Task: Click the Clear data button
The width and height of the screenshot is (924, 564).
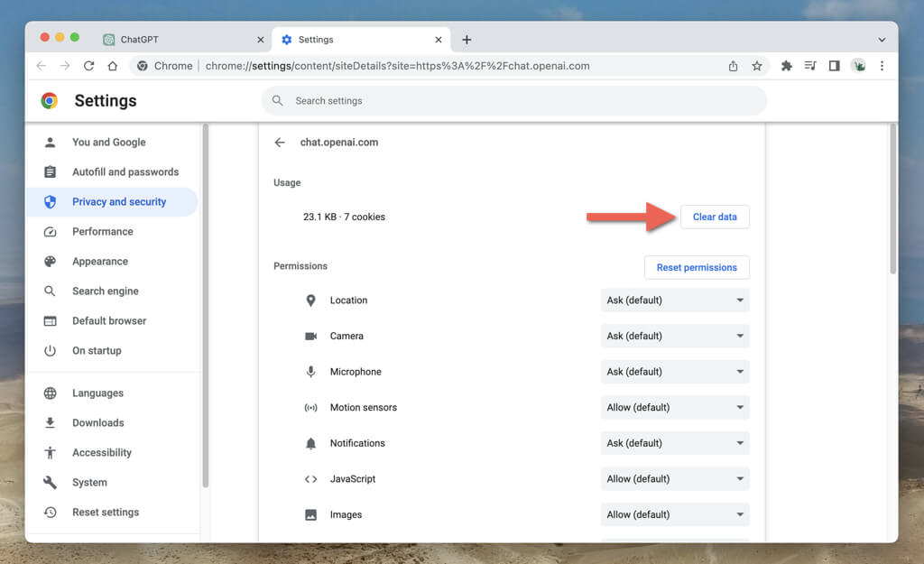Action: coord(714,217)
